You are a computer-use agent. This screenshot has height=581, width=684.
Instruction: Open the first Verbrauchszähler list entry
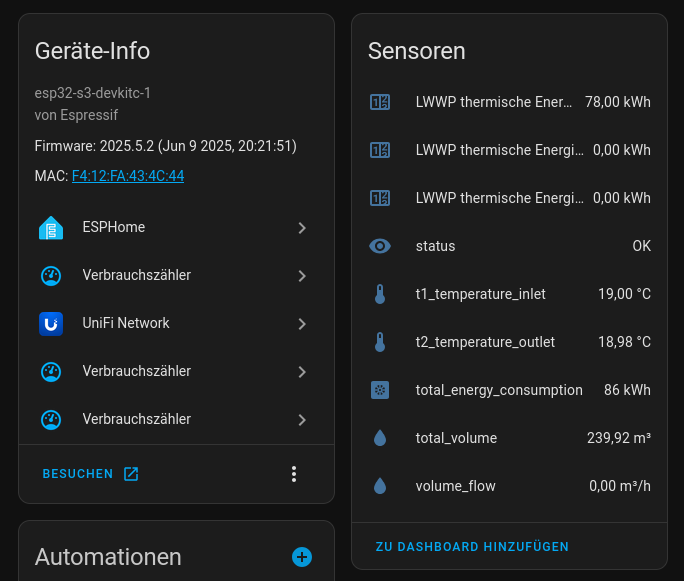coord(176,276)
